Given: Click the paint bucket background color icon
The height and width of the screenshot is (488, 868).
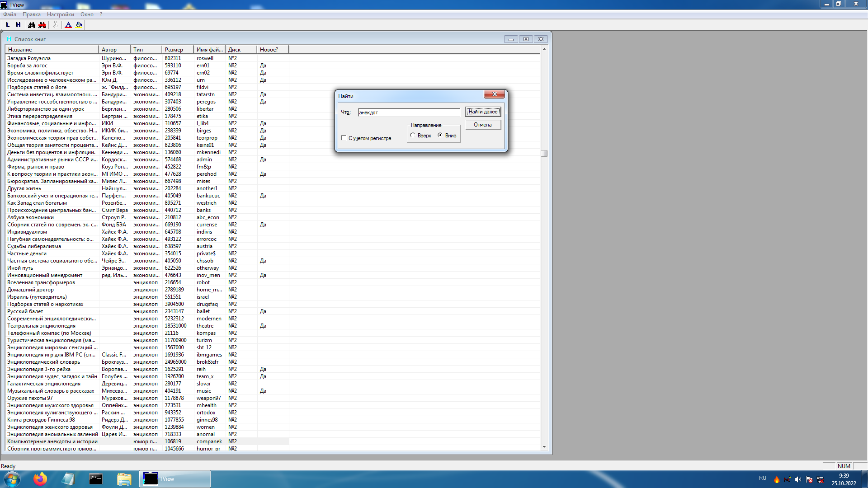Looking at the screenshot, I should click(x=79, y=25).
